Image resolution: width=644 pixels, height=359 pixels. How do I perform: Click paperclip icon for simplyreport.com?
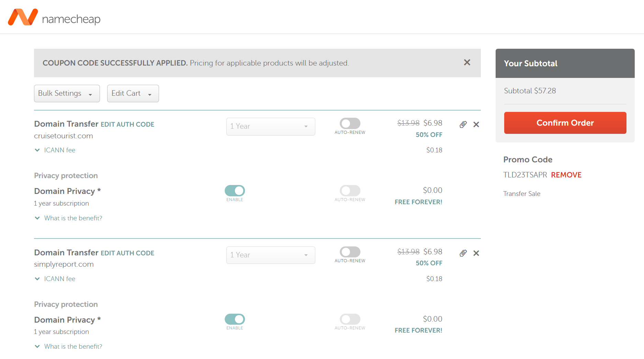pos(463,253)
